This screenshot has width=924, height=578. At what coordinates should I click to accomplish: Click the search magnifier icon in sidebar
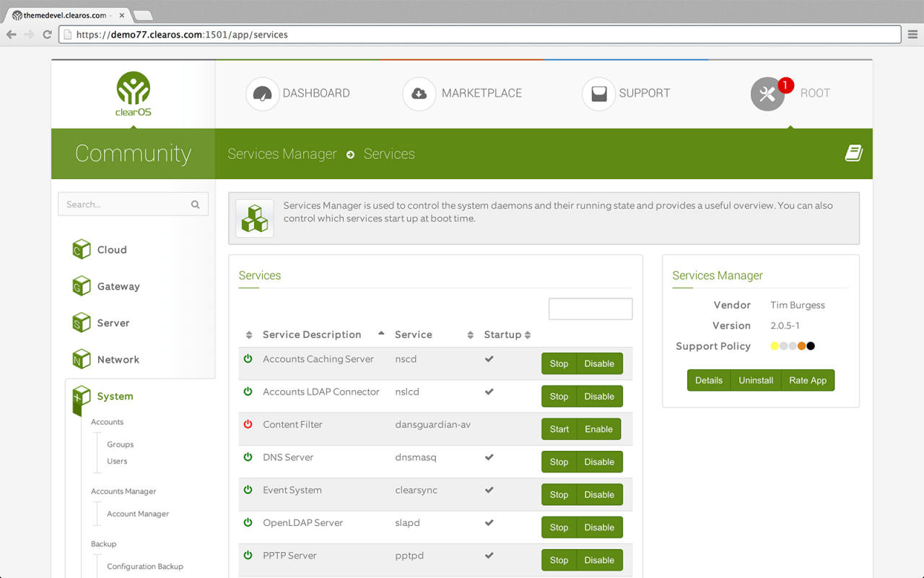[x=195, y=204]
